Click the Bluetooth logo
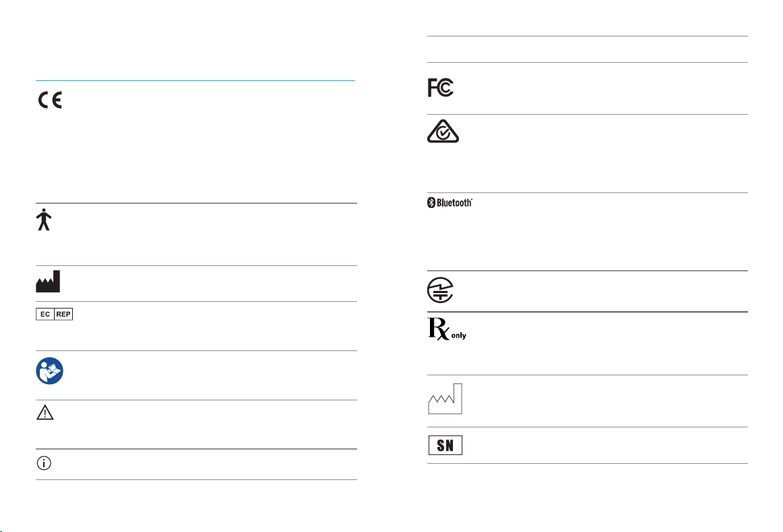783x532 pixels. (450, 203)
